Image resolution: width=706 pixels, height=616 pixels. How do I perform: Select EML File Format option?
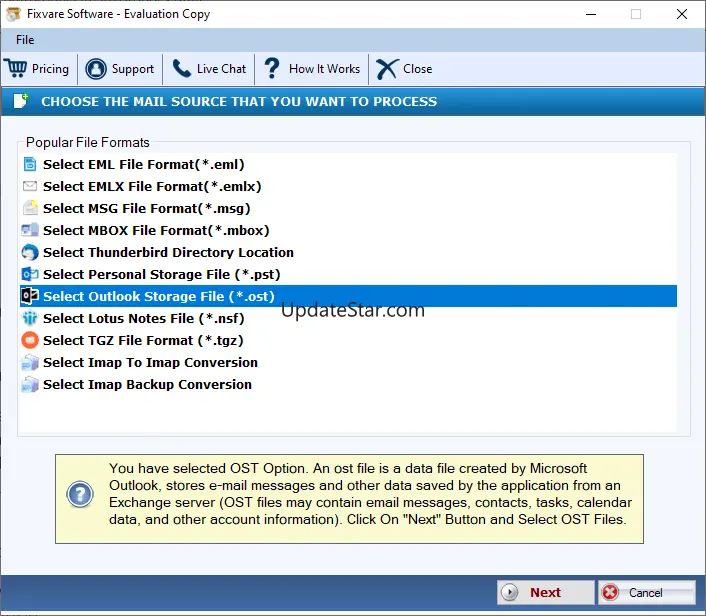143,164
